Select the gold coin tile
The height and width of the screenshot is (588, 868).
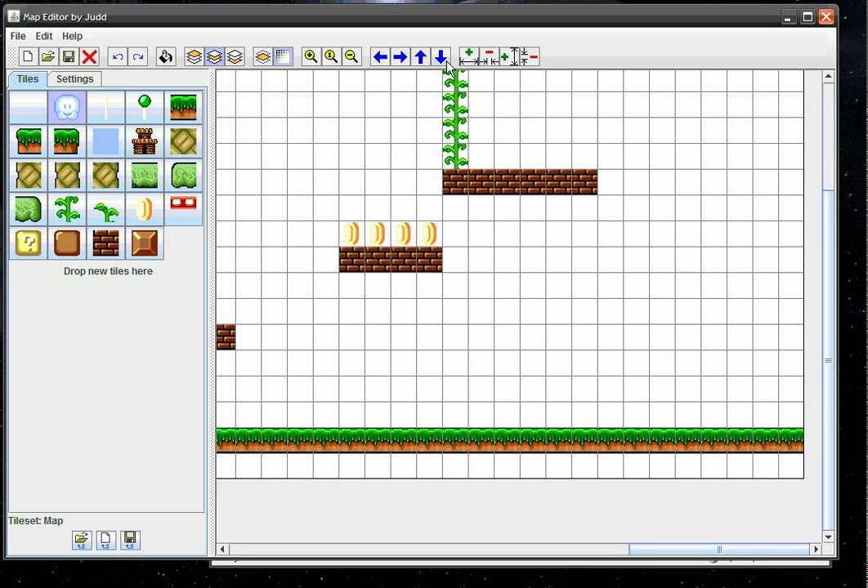click(x=145, y=208)
